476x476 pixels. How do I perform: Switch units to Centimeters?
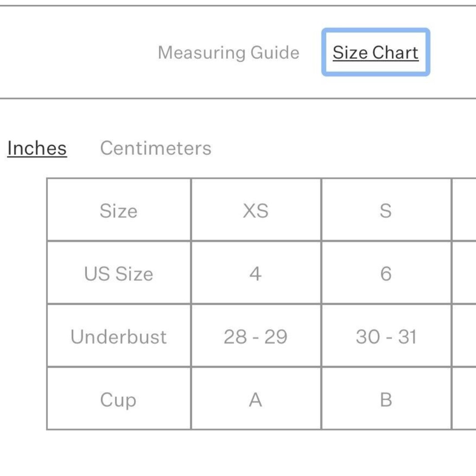(x=156, y=148)
